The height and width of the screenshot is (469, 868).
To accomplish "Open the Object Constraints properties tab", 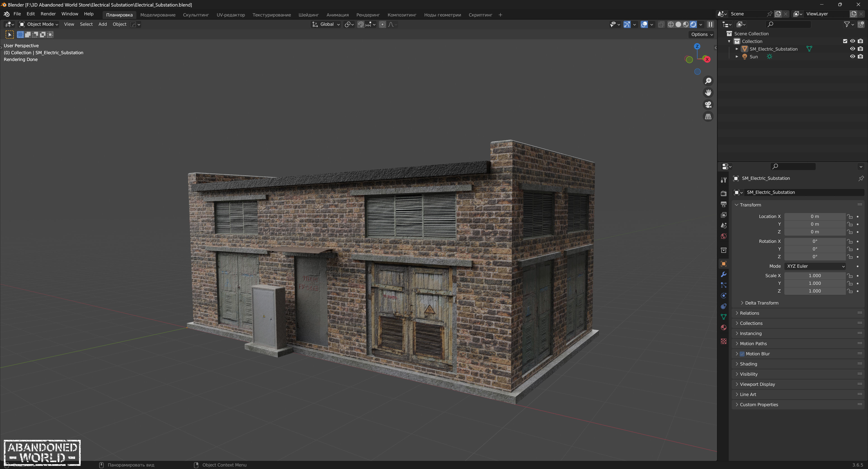I will click(723, 306).
